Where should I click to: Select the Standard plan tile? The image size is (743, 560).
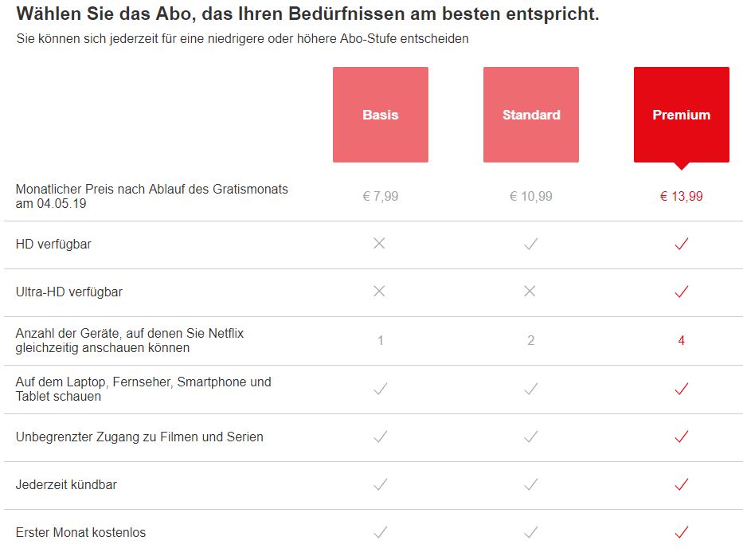click(531, 115)
